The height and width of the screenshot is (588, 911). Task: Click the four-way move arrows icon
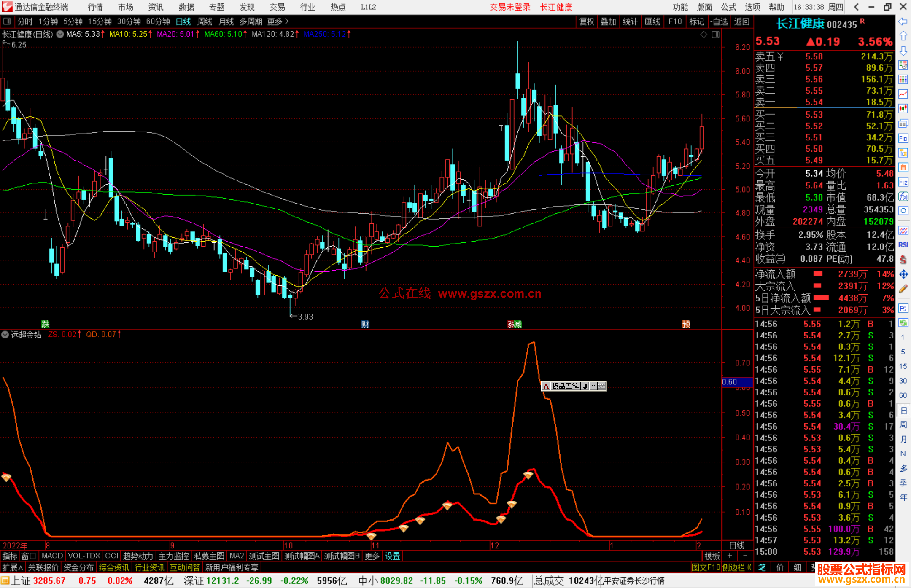click(903, 274)
